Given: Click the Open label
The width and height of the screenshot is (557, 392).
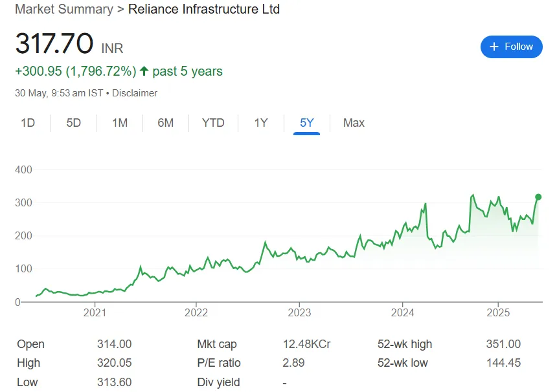Looking at the screenshot, I should [31, 344].
